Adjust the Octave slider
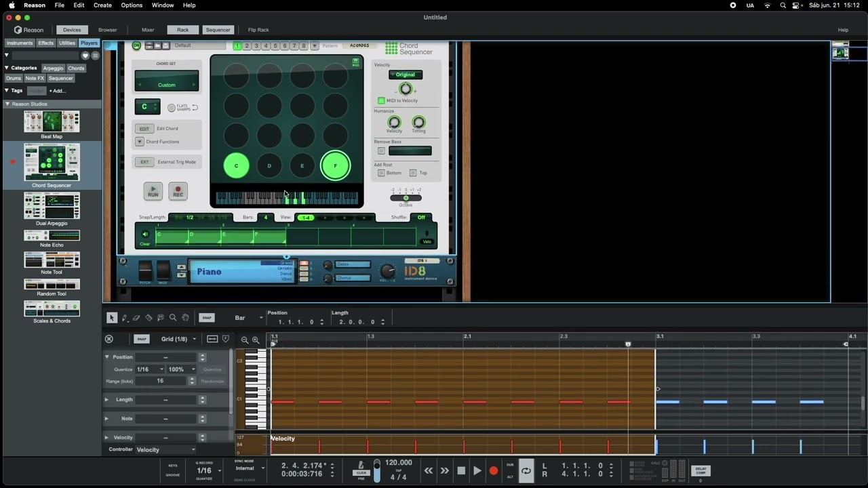Viewport: 868px width, 488px height. 406,198
